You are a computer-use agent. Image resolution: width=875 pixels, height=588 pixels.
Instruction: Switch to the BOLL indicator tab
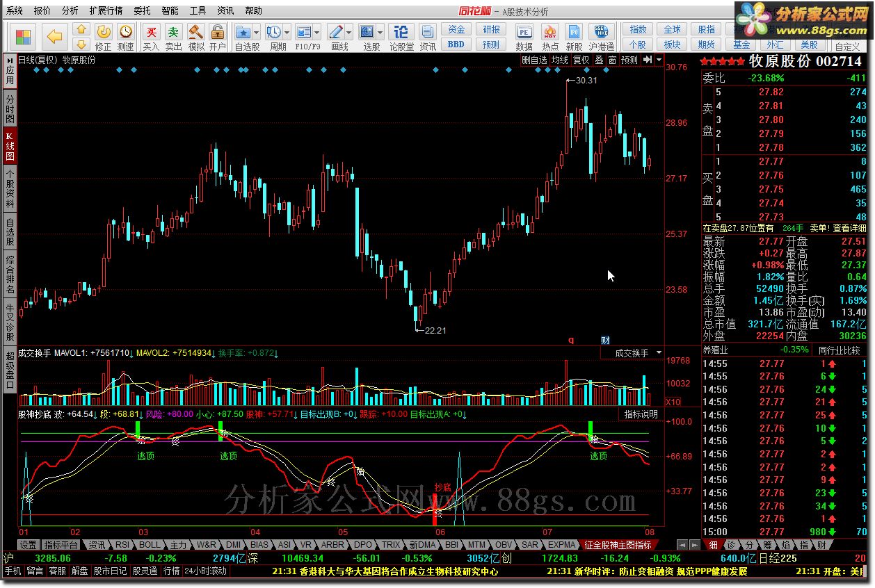point(150,545)
